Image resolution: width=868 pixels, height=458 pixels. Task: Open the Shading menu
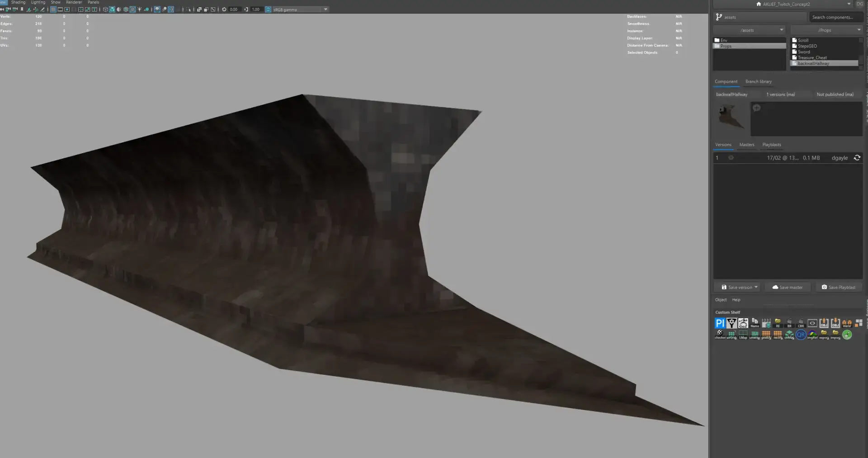click(18, 2)
